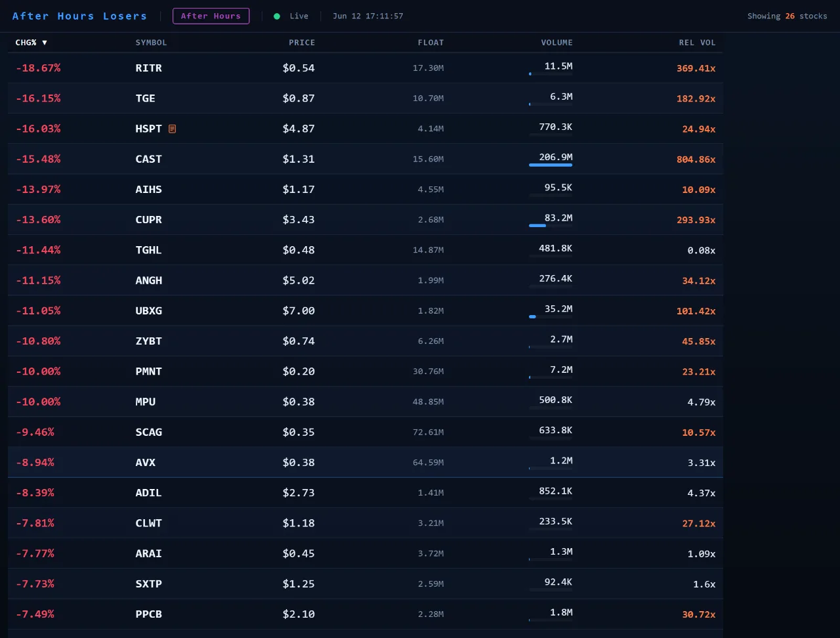Select the ZYBT symbol

click(x=148, y=341)
